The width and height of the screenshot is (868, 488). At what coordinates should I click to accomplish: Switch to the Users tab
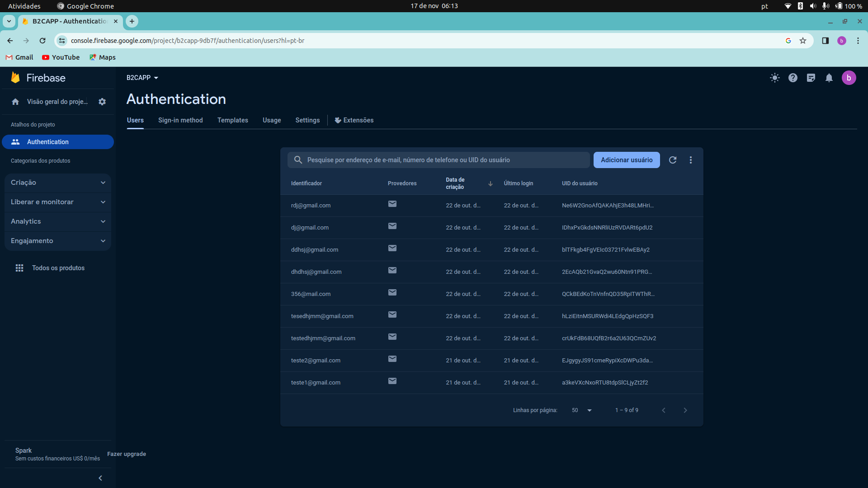coord(135,120)
